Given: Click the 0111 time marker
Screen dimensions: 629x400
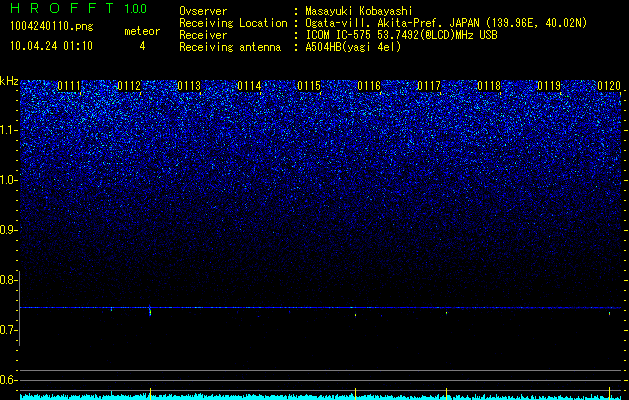Looking at the screenshot, I should click(x=69, y=86).
